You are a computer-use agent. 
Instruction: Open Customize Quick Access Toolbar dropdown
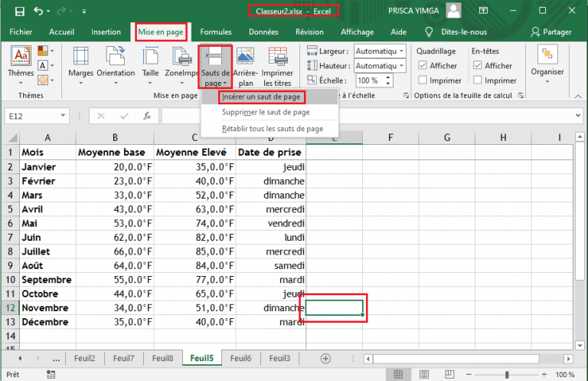(84, 11)
